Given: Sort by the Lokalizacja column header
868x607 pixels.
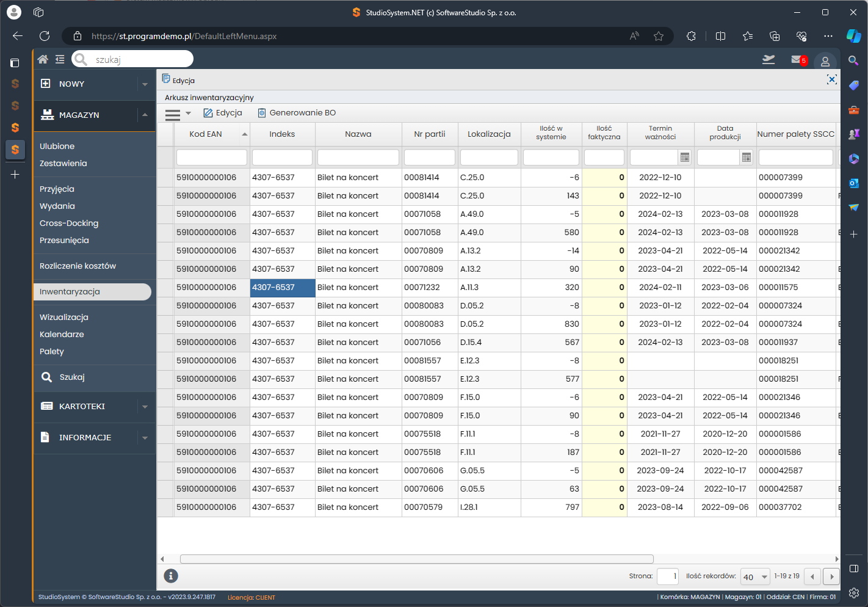Looking at the screenshot, I should 489,134.
